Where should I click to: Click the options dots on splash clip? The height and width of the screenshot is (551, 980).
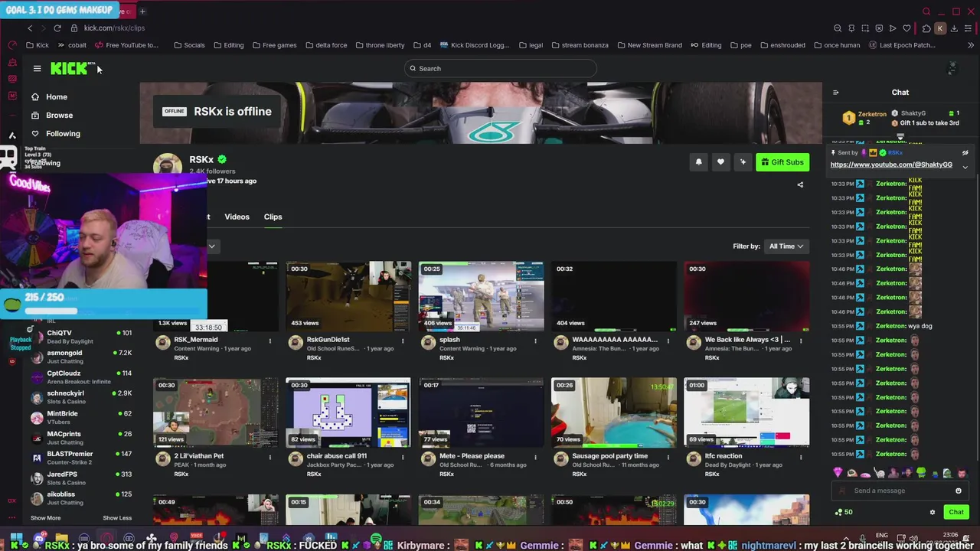pos(535,341)
